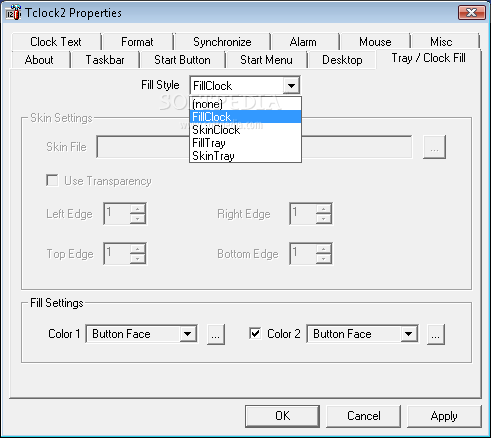This screenshot has height=438, width=491.
Task: Open the custom color picker for Color 2
Action: (x=436, y=334)
